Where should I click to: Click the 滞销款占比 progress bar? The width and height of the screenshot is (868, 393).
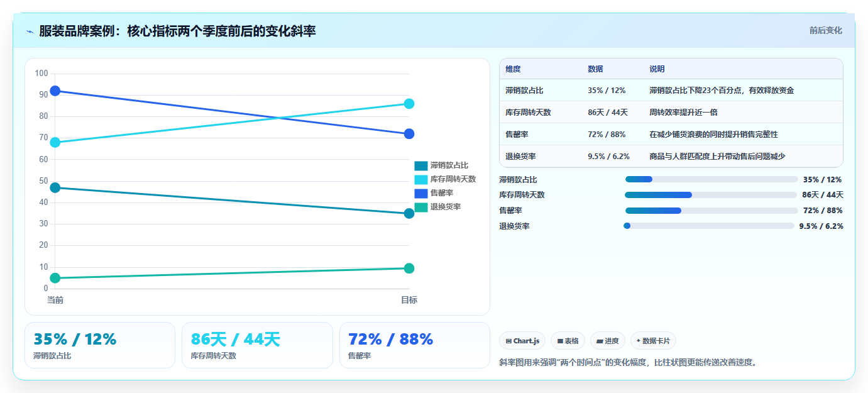pos(711,179)
